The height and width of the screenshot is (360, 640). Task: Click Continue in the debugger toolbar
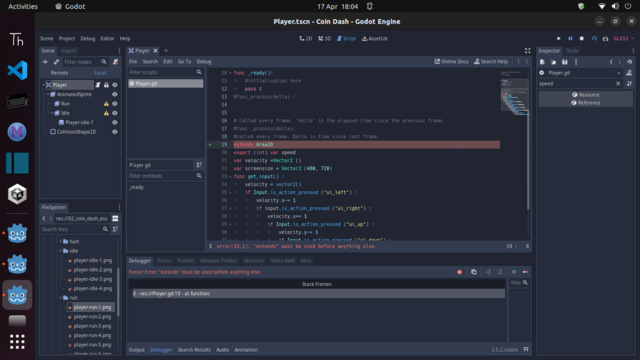[525, 272]
